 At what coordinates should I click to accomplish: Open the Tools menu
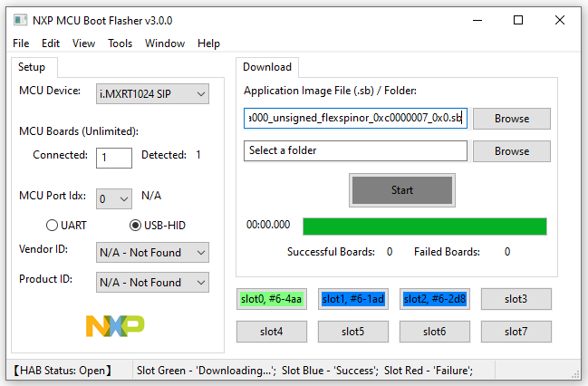(x=120, y=43)
